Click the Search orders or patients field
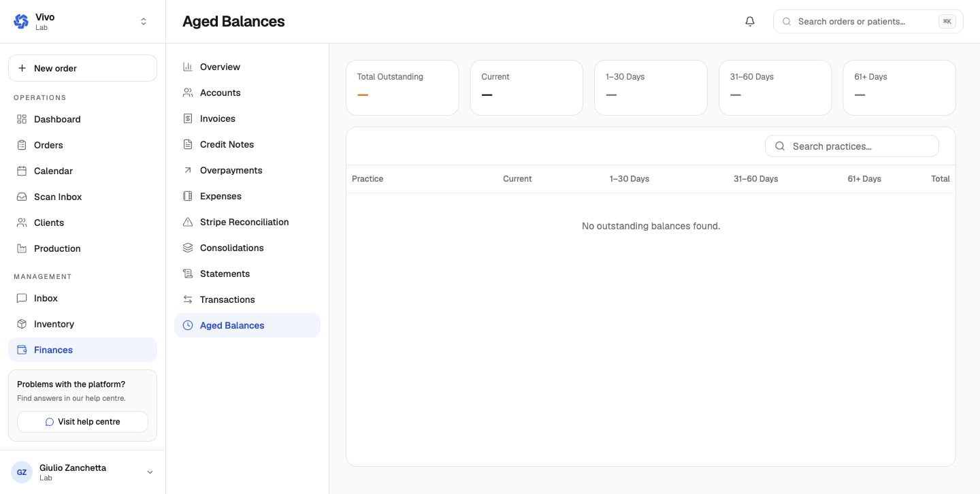This screenshot has width=980, height=494. coord(868,21)
